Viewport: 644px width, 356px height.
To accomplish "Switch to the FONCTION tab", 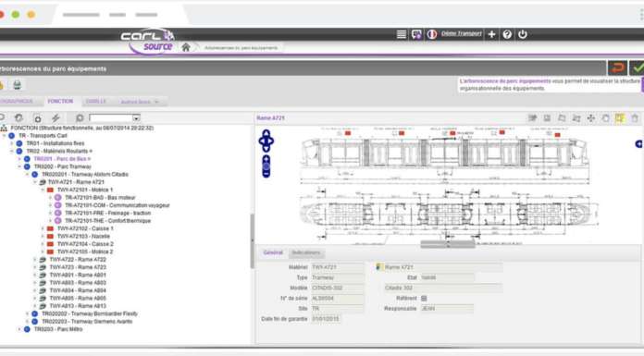I will 60,101.
